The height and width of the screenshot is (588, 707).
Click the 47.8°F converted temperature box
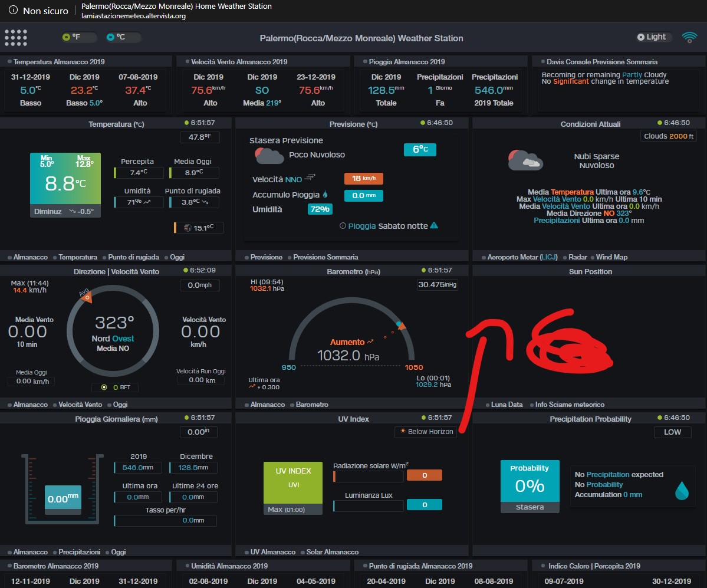[199, 137]
